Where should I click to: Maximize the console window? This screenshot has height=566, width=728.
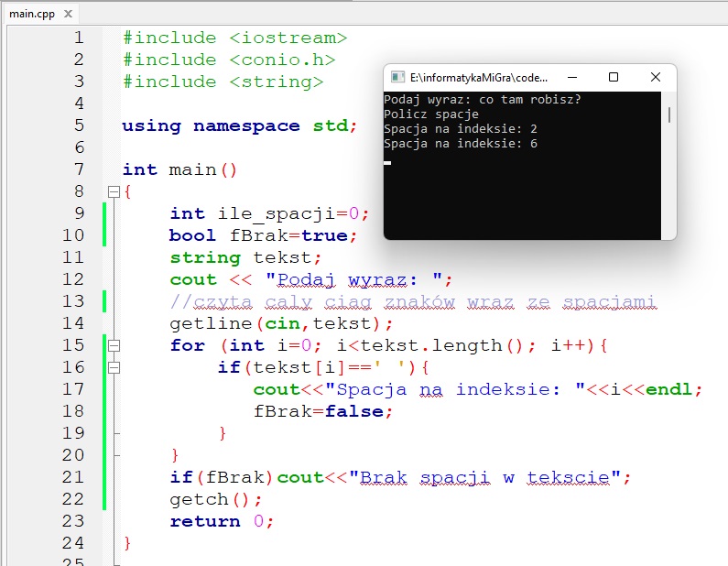(614, 77)
